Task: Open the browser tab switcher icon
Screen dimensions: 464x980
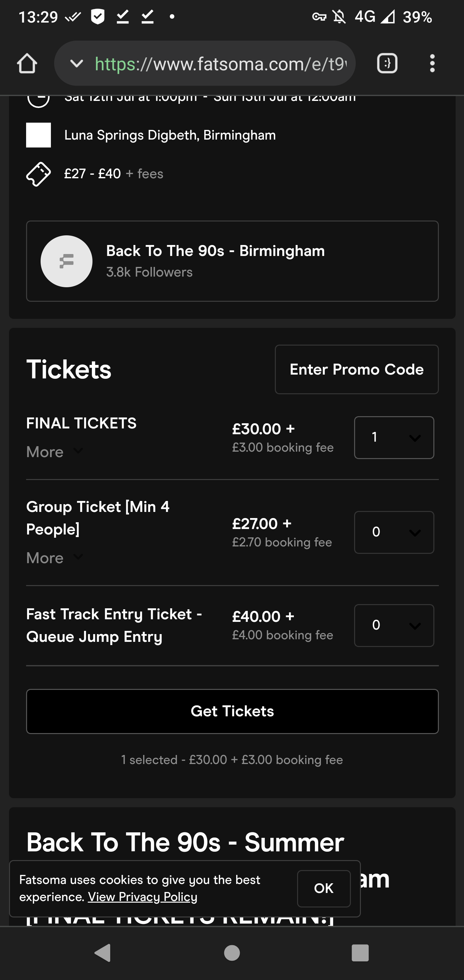Action: (387, 63)
